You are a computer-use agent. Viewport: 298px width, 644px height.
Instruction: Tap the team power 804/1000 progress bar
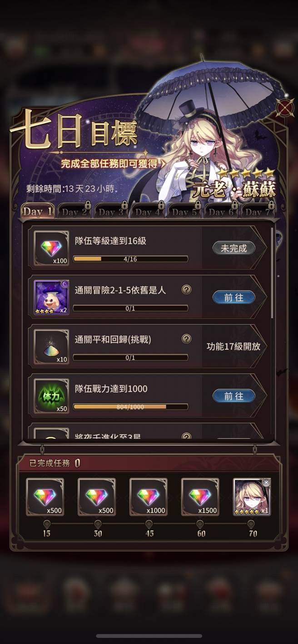pyautogui.click(x=130, y=407)
